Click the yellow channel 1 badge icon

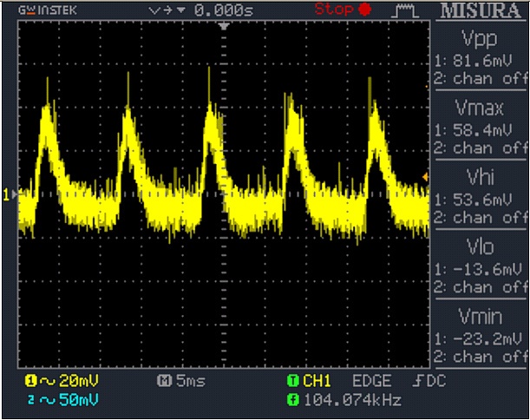click(x=30, y=381)
